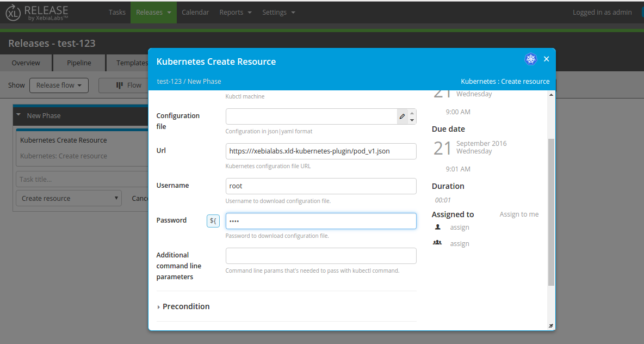
Task: Click into the Username field
Action: coord(321,186)
